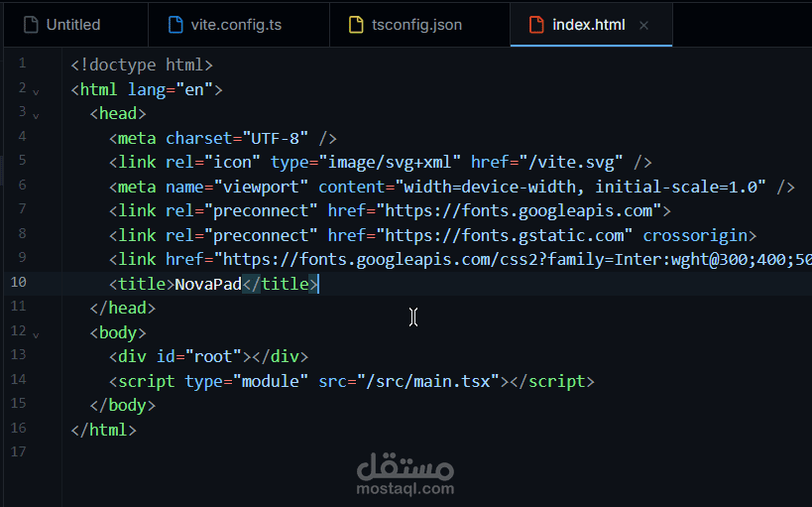The image size is (812, 507).
Task: Click the id="root" attribute
Action: click(x=199, y=356)
